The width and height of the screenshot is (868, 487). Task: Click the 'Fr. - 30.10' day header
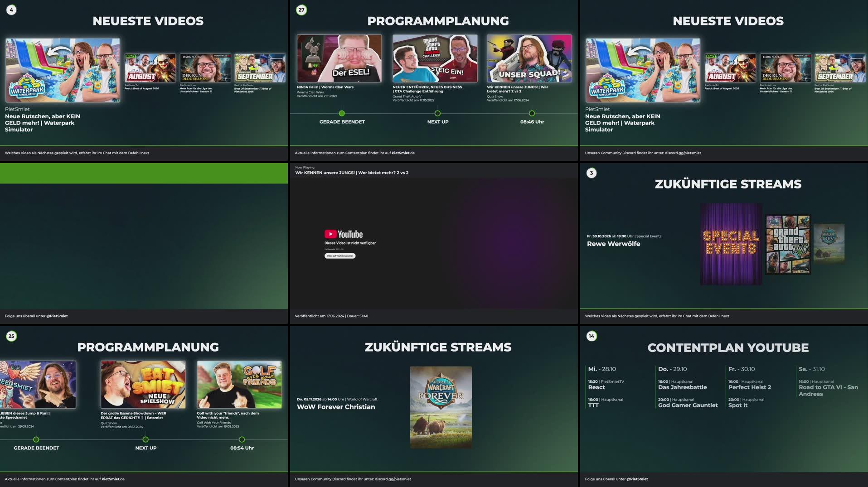pos(741,369)
